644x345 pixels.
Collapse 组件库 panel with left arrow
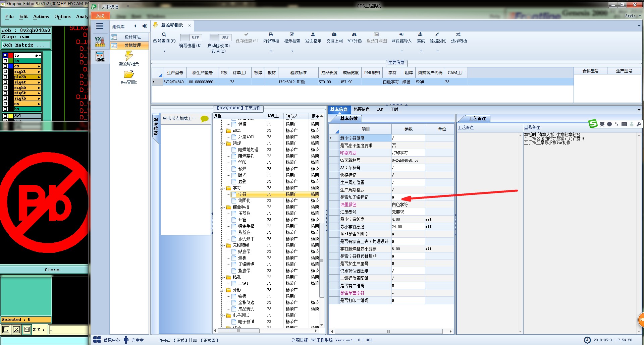pyautogui.click(x=136, y=26)
